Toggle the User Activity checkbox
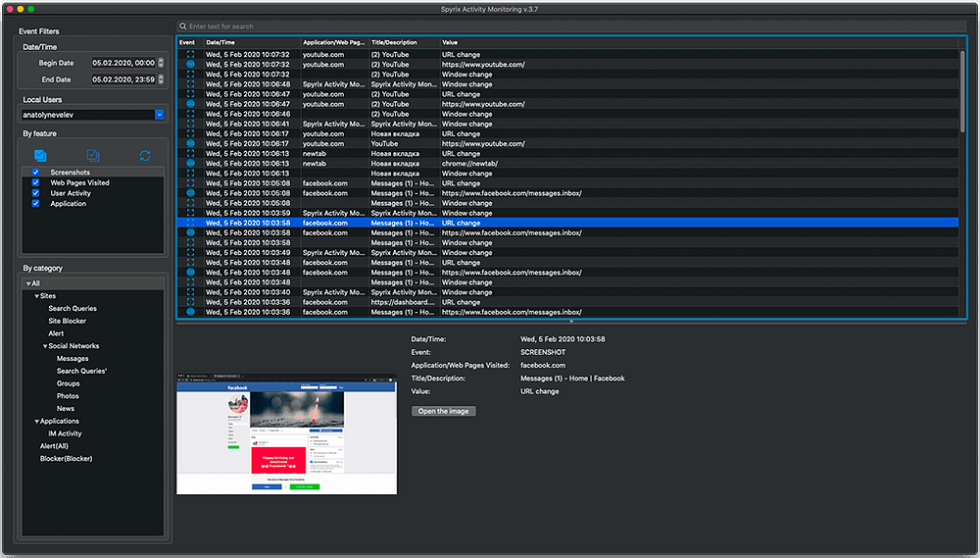Screen dimensions: 980x558 [x=35, y=193]
